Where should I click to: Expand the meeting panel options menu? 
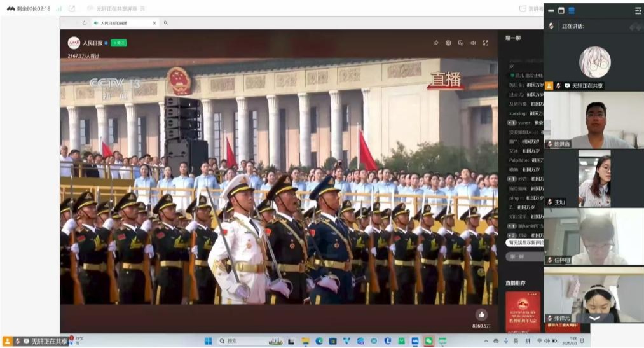pyautogui.click(x=638, y=10)
